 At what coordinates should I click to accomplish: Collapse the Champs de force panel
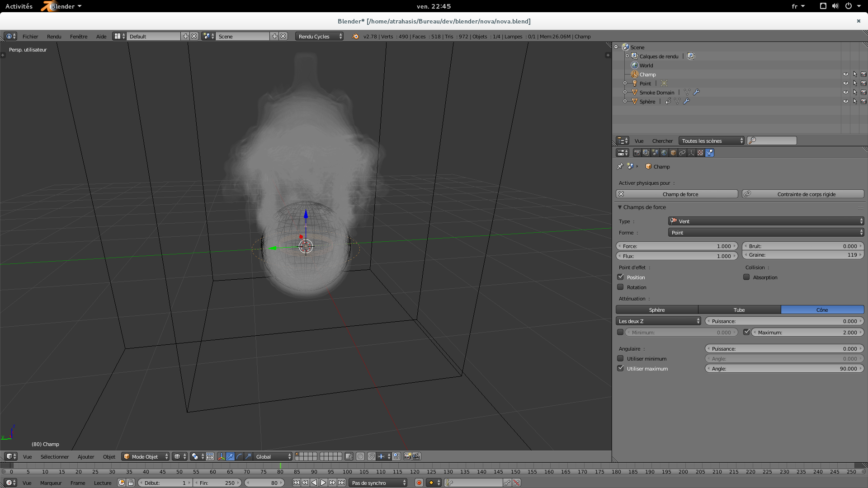(x=620, y=207)
